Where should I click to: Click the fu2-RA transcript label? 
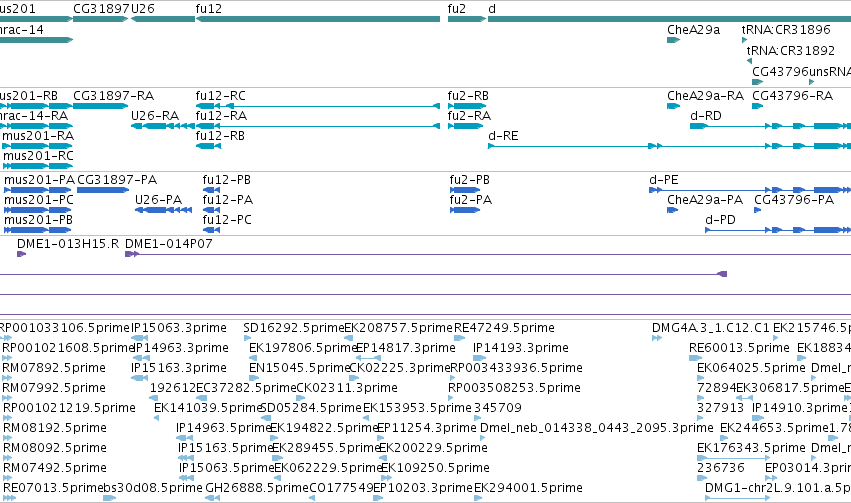pyautogui.click(x=469, y=116)
